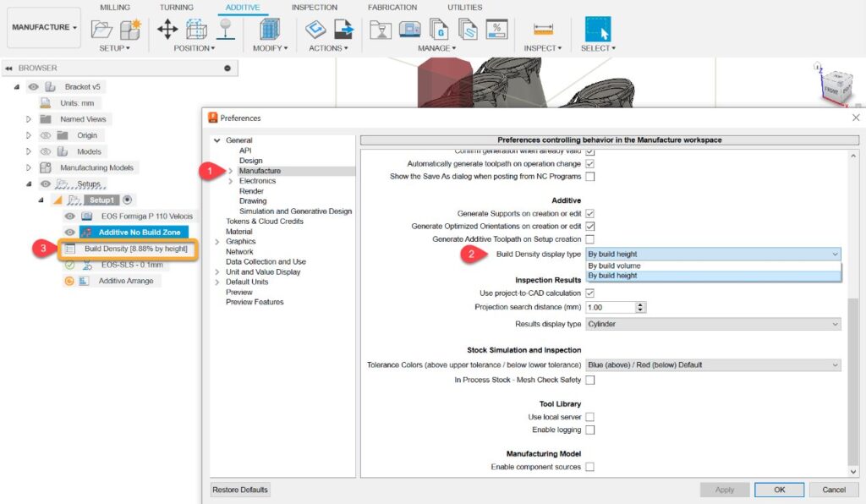Open the Tolerance Colors dropdown
This screenshot has width=866, height=504.
pos(713,364)
